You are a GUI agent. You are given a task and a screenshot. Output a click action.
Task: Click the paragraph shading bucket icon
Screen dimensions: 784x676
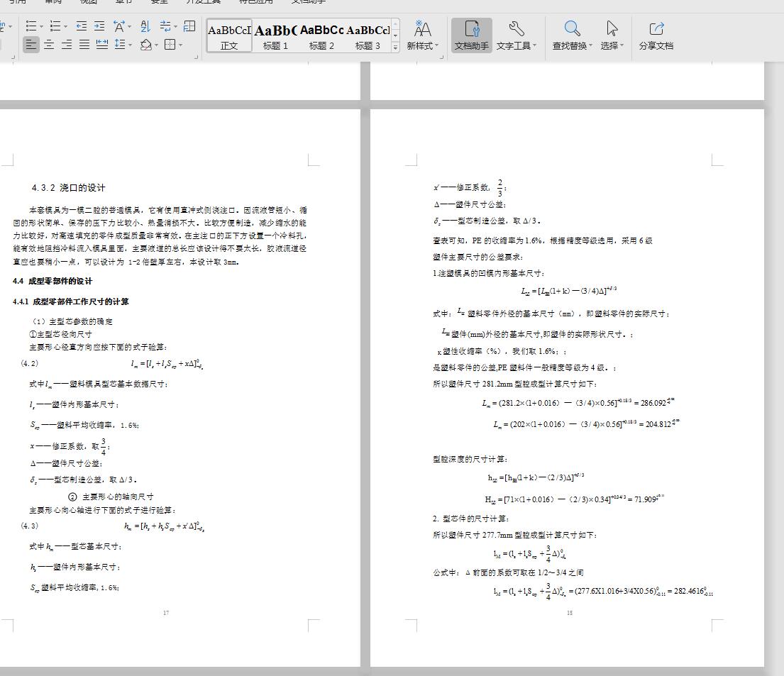point(146,45)
